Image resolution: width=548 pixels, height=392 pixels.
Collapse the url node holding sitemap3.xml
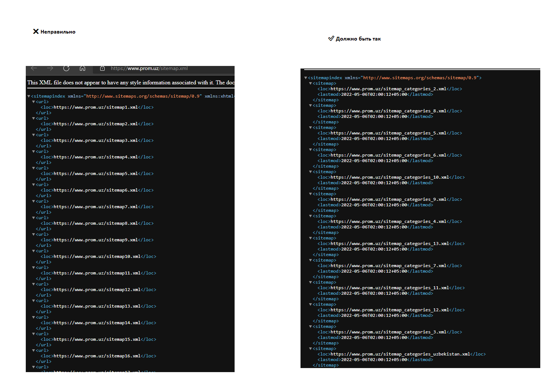[x=34, y=135]
